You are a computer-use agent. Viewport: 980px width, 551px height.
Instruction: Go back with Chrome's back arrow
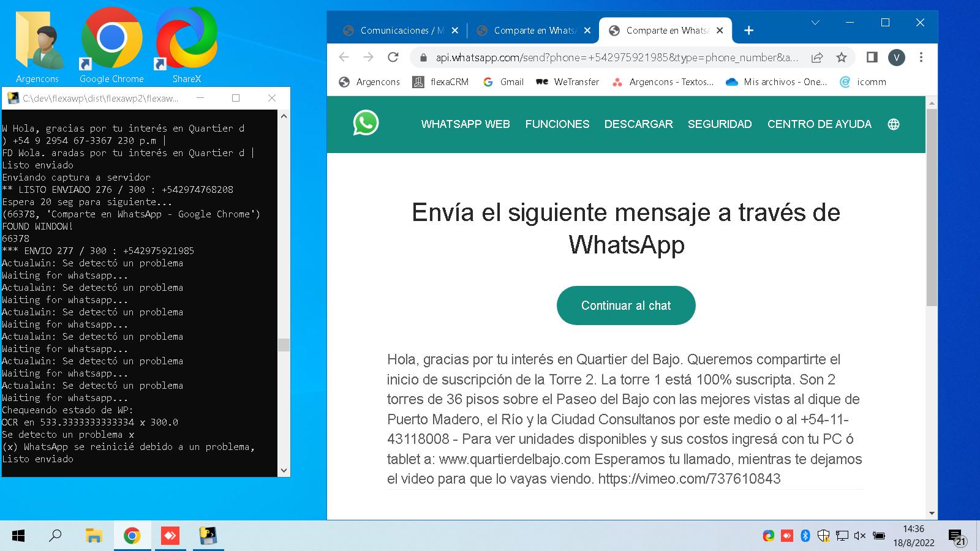344,57
